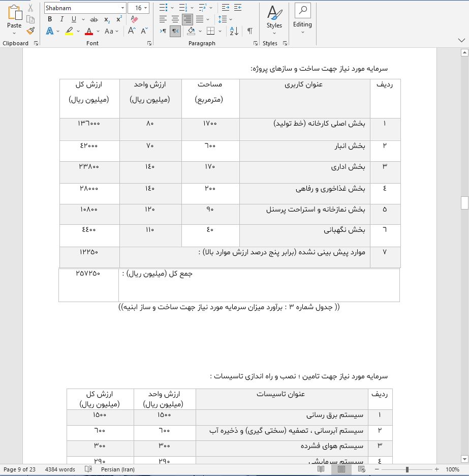Image resolution: width=469 pixels, height=476 pixels.
Task: Toggle underline formatting
Action: pyautogui.click(x=74, y=19)
